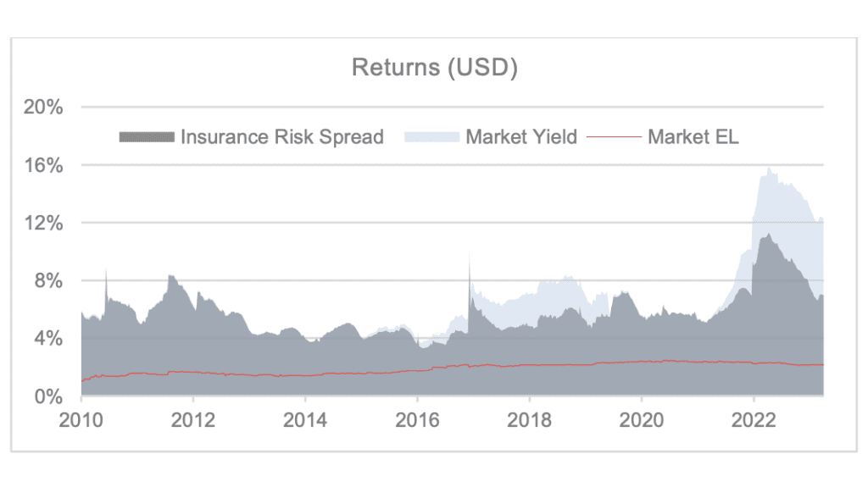Click the 2012 x-axis label
This screenshot has width=868, height=487.
tap(193, 421)
